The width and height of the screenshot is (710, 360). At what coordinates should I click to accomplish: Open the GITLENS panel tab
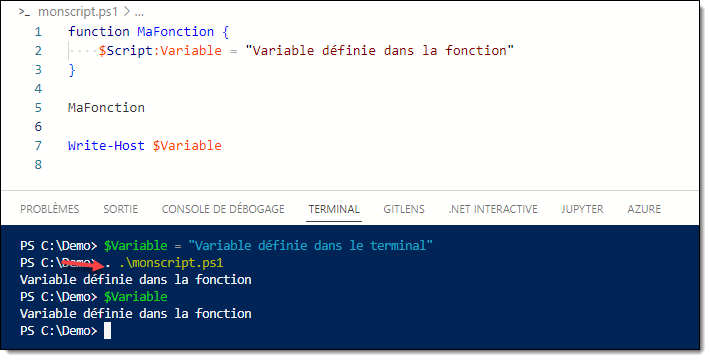(x=404, y=209)
